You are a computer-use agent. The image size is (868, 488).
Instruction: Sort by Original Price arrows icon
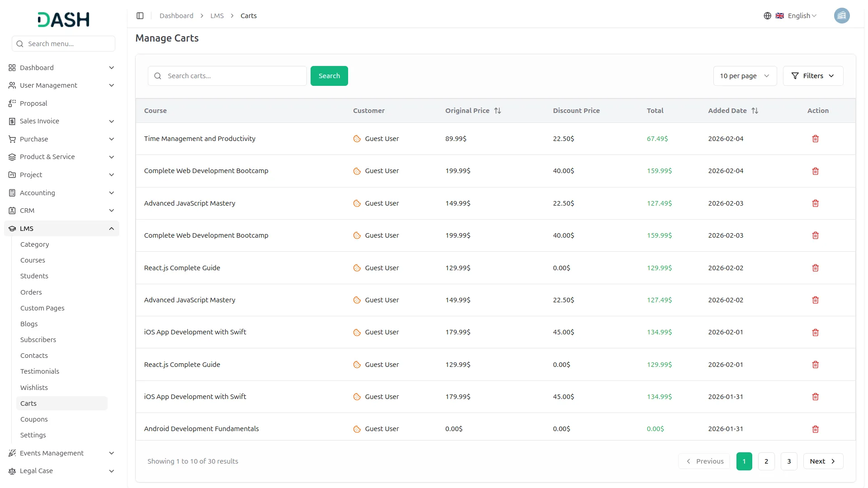[497, 111]
